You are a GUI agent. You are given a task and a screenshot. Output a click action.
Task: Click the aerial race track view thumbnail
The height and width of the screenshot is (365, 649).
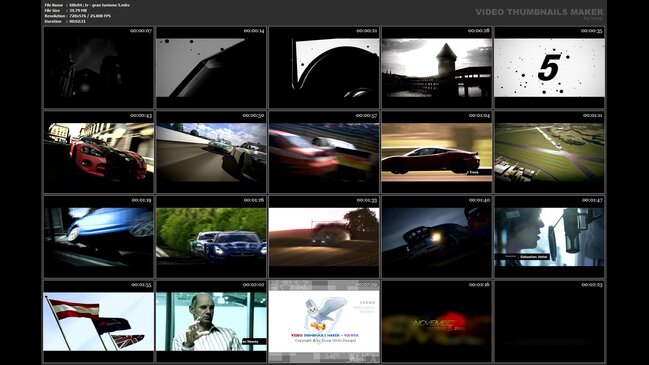tap(549, 152)
